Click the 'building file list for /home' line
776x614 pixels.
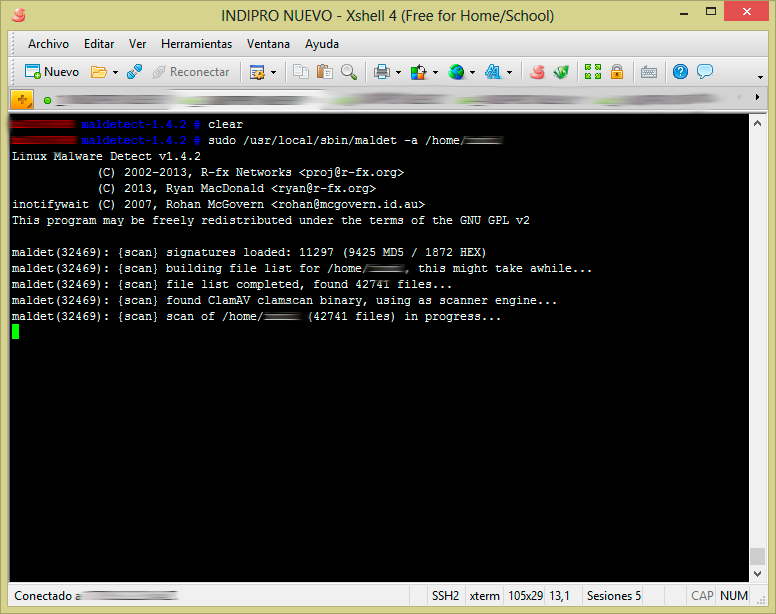[302, 268]
